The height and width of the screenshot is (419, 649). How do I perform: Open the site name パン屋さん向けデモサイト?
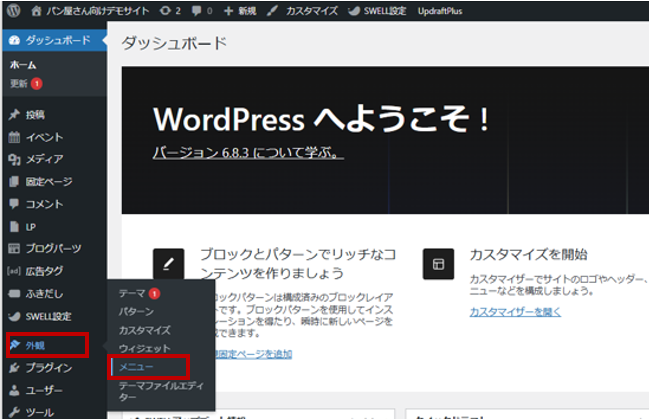(98, 11)
